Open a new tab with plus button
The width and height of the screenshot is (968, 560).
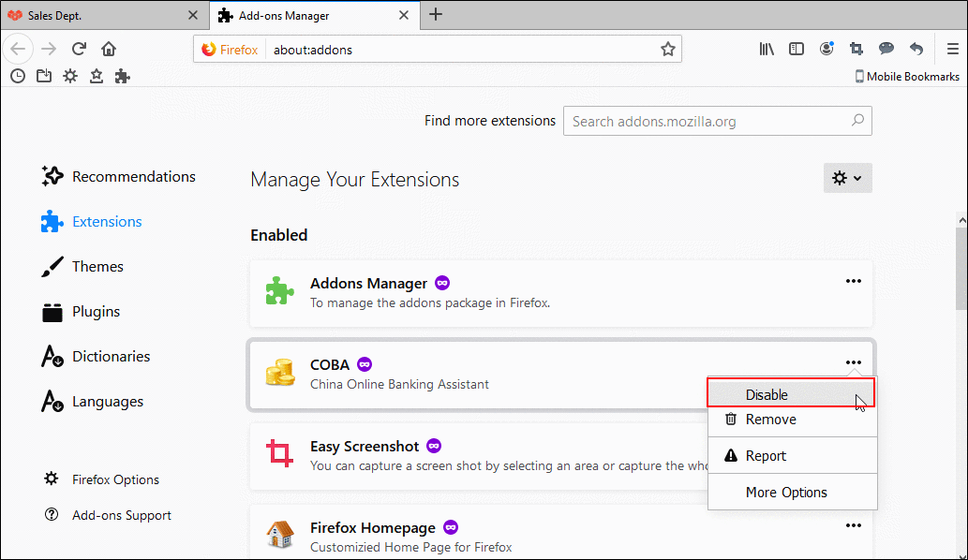pos(436,15)
